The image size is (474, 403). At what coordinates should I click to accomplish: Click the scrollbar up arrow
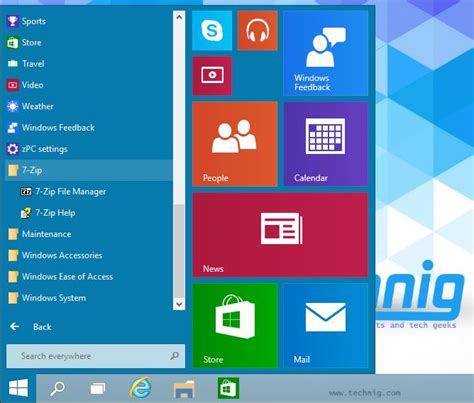point(179,17)
